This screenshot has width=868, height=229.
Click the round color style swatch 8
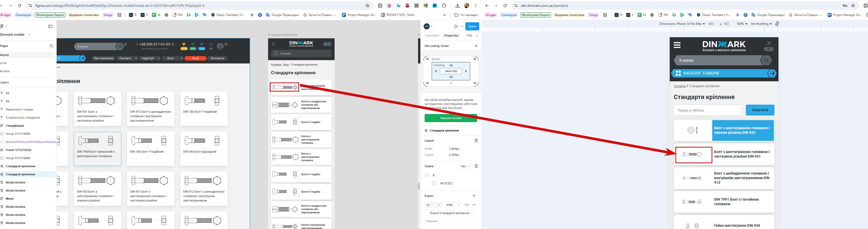(427, 175)
